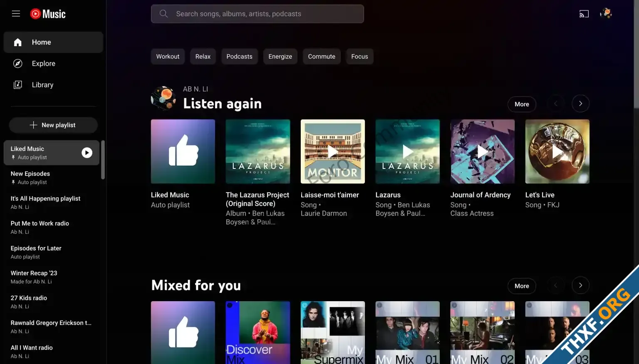Focus the search songs input field
Screen dimensions: 639x364
(x=258, y=14)
